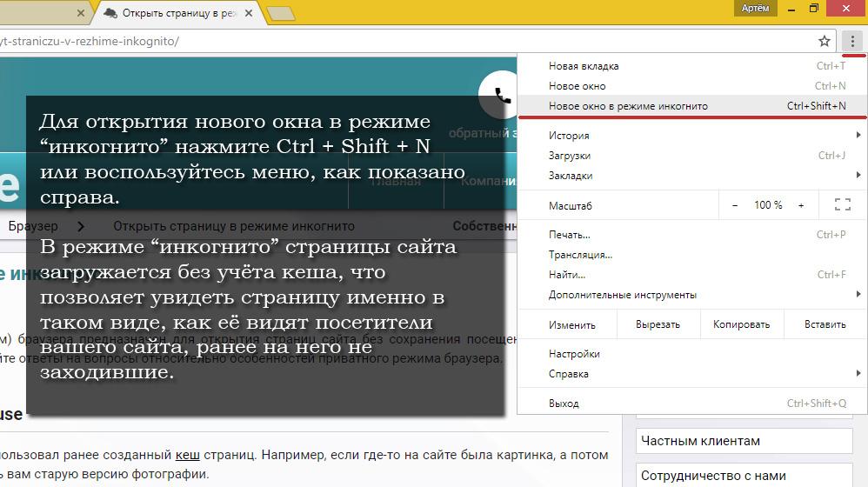Viewport: 868px width, 487px height.
Task: Choose 'Найти...' menu item
Action: (x=692, y=275)
